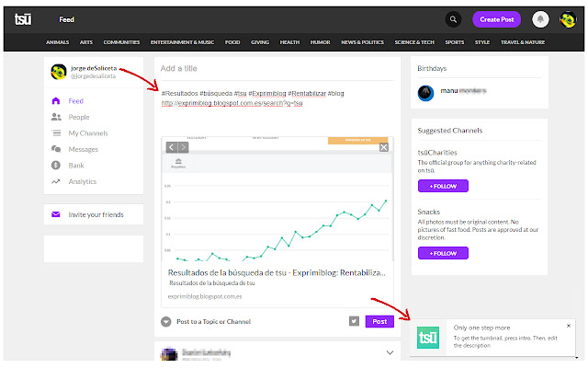The height and width of the screenshot is (368, 588).
Task: Click Analytics trend line icon
Action: [x=56, y=181]
